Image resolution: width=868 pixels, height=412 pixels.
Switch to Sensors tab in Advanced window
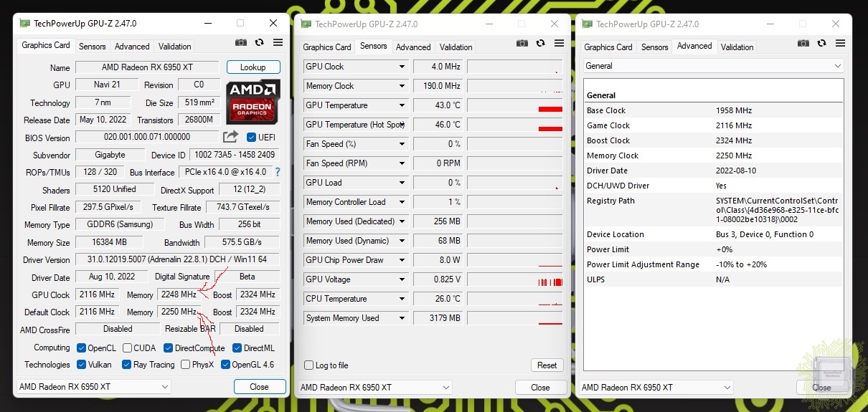tap(654, 47)
